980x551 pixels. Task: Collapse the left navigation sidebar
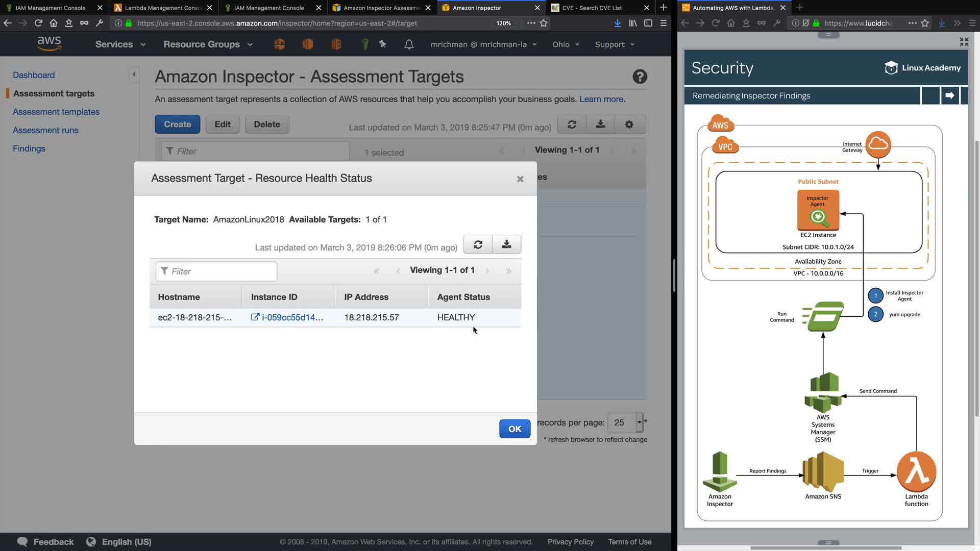[x=134, y=75]
